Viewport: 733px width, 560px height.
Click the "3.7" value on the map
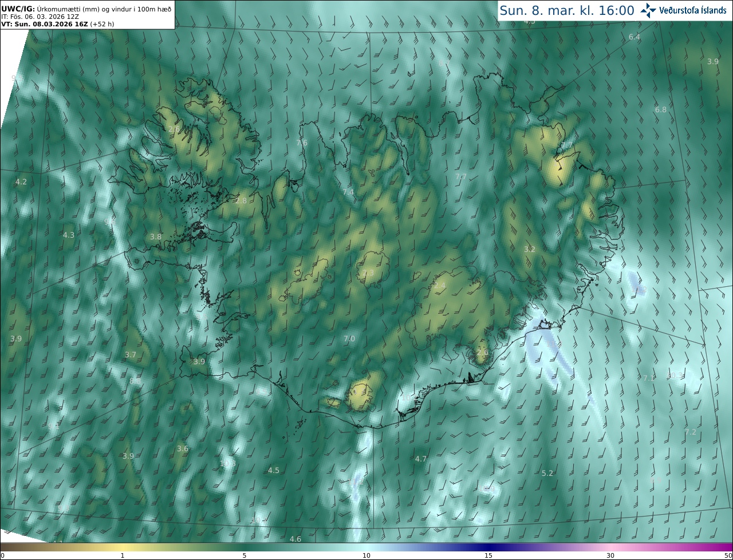coord(131,354)
